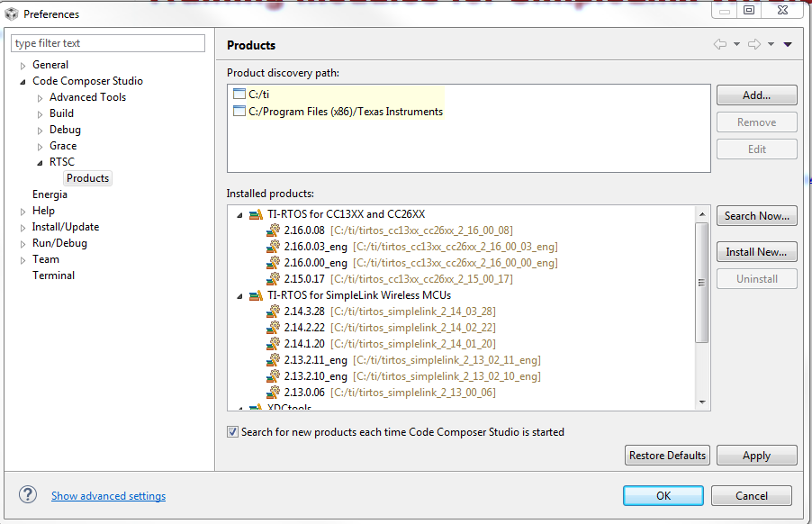Collapse the Code Composer Studio tree node
Screen dimensions: 812x524
point(23,81)
